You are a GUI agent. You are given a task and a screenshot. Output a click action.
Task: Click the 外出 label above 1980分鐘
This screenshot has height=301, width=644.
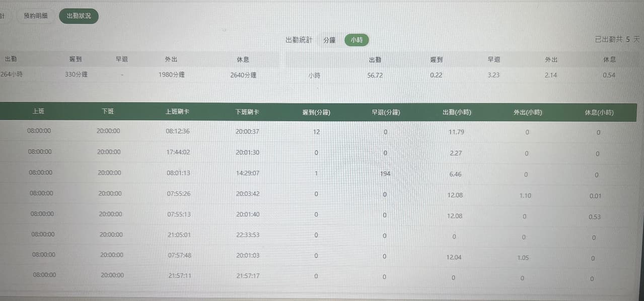point(171,59)
